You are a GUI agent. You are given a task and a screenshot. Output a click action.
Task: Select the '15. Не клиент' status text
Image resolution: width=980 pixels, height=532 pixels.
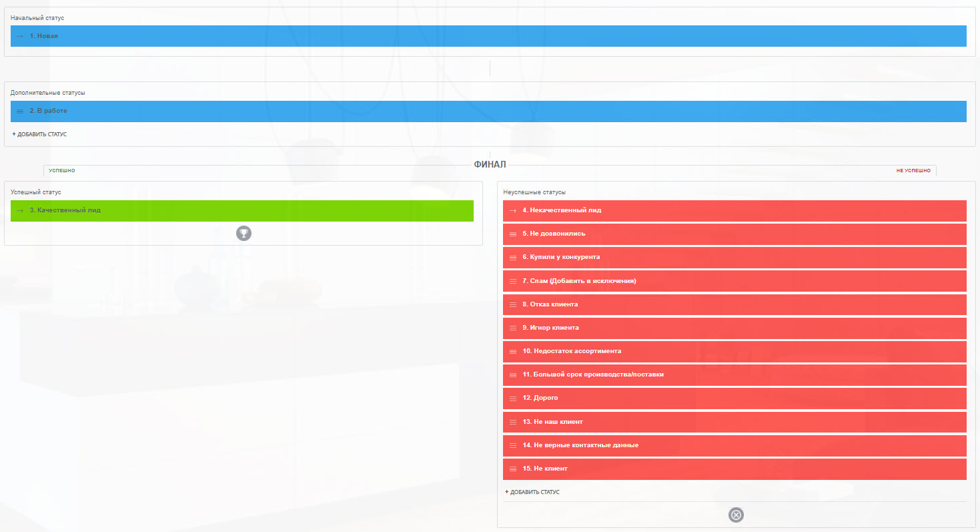[545, 469]
